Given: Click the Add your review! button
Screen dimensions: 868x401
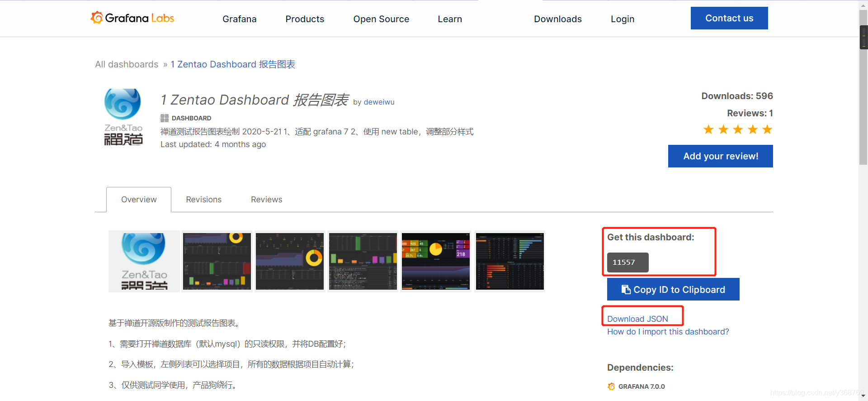Looking at the screenshot, I should (x=721, y=156).
